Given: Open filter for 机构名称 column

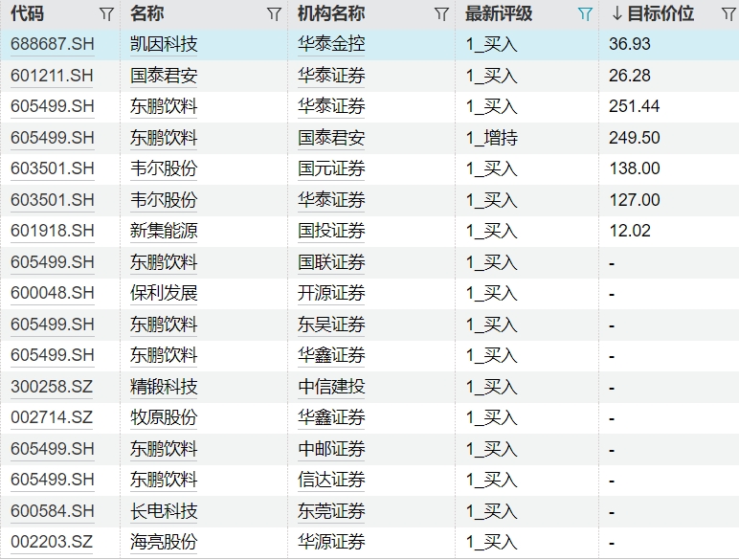Looking at the screenshot, I should pyautogui.click(x=441, y=14).
